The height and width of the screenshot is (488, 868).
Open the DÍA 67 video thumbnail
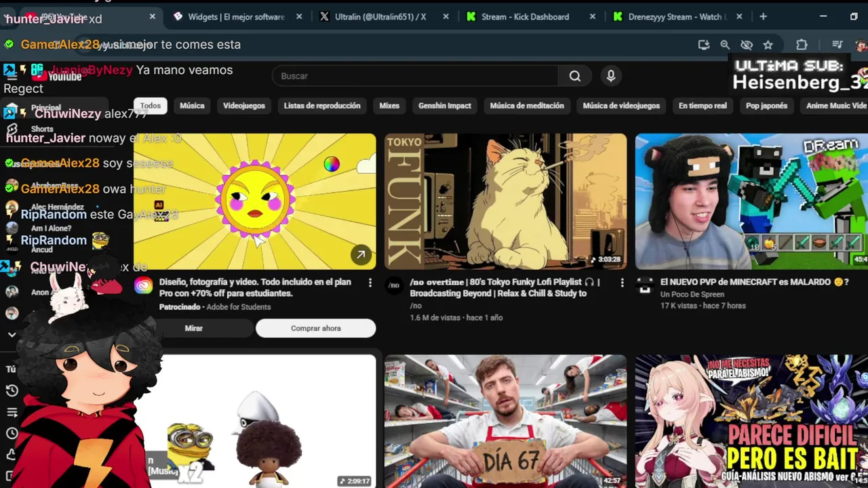click(x=506, y=421)
